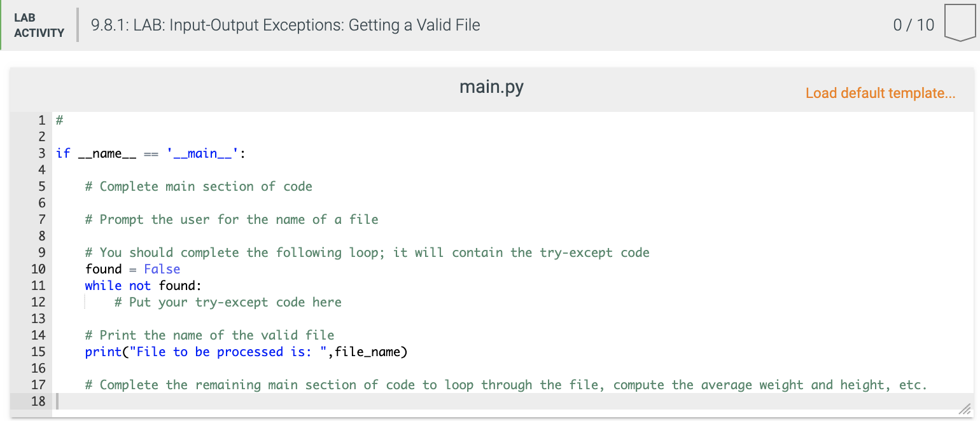Image resolution: width=980 pixels, height=421 pixels.
Task: Click the 0 / 10 score badge icon
Action: pyautogui.click(x=960, y=24)
